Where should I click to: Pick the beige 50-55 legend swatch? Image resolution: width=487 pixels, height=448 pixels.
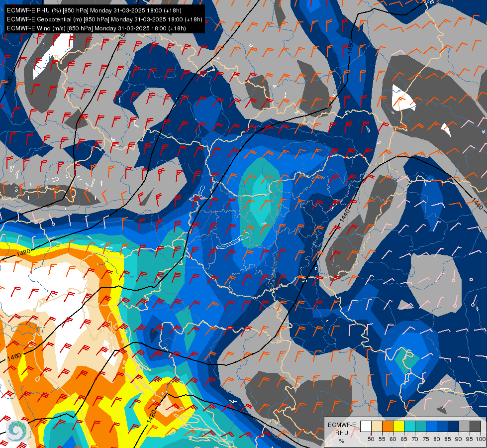(x=377, y=426)
